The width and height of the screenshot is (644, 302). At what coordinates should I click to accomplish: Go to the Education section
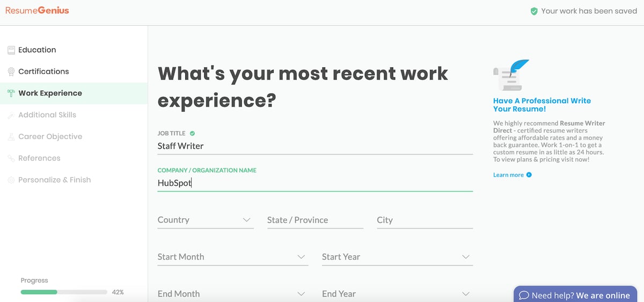tap(37, 50)
